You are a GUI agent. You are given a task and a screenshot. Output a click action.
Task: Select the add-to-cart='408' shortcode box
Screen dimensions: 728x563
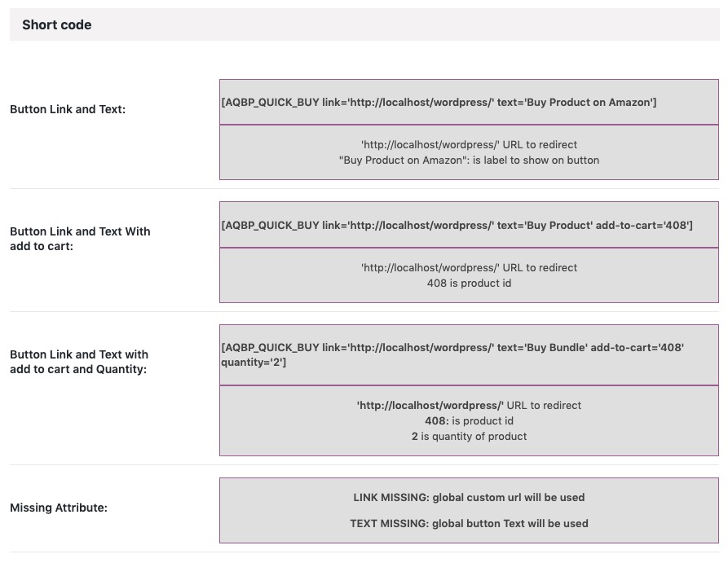point(469,225)
